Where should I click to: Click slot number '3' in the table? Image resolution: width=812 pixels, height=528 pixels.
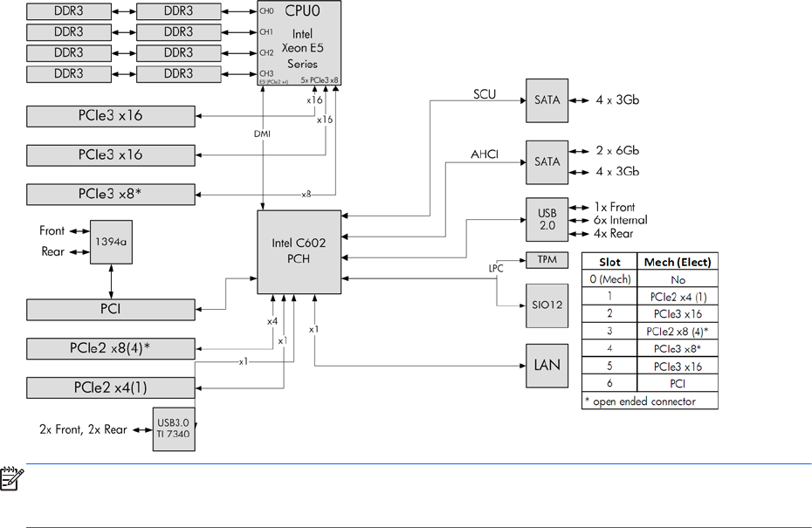pos(609,332)
